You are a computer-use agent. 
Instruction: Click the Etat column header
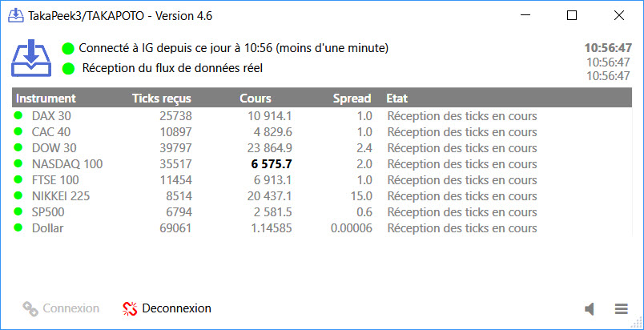pos(397,99)
